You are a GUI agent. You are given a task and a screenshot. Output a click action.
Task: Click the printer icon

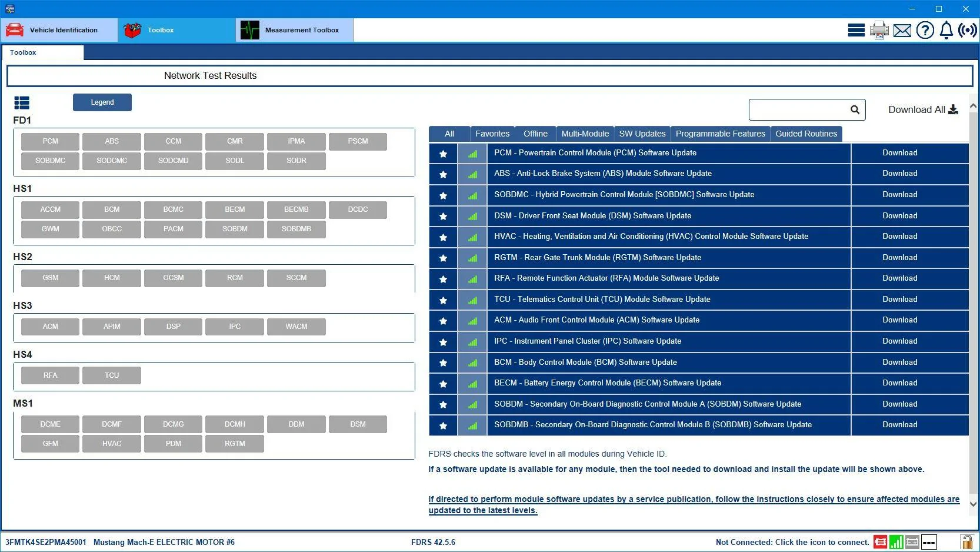[x=879, y=30]
